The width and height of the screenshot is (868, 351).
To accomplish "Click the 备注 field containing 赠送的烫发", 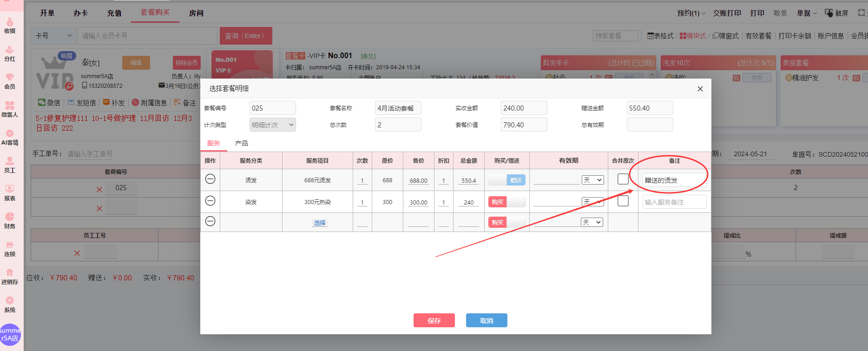I will click(675, 180).
